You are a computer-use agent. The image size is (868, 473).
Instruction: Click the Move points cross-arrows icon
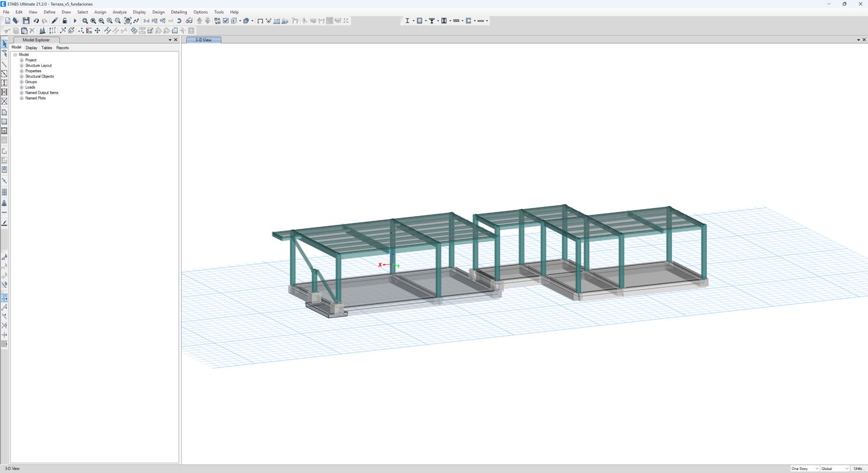(x=97, y=30)
